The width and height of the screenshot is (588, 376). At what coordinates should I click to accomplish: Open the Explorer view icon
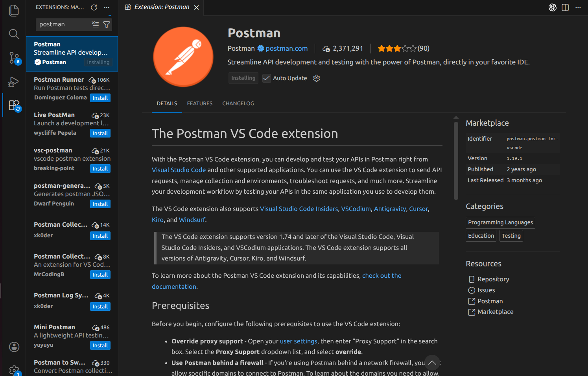click(14, 11)
